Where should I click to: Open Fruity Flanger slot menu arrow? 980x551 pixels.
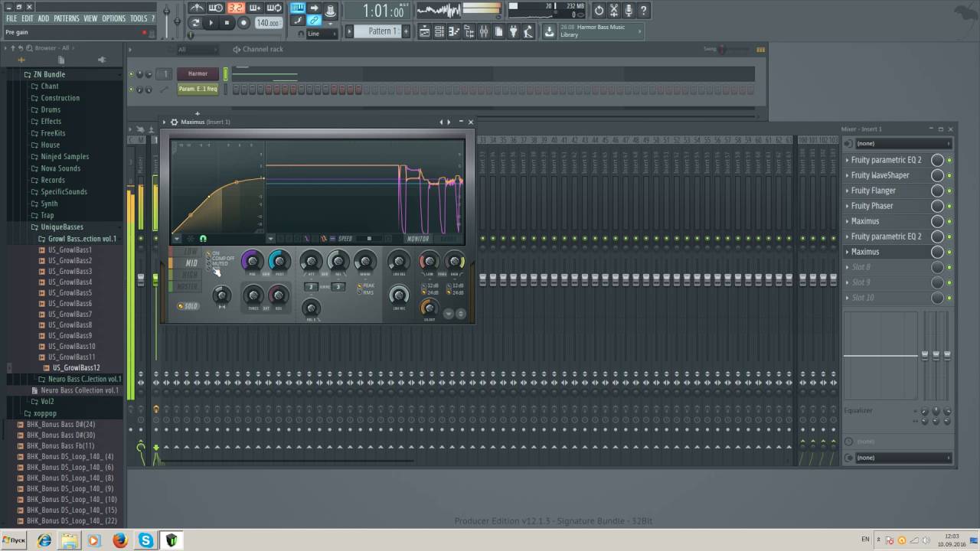(848, 191)
